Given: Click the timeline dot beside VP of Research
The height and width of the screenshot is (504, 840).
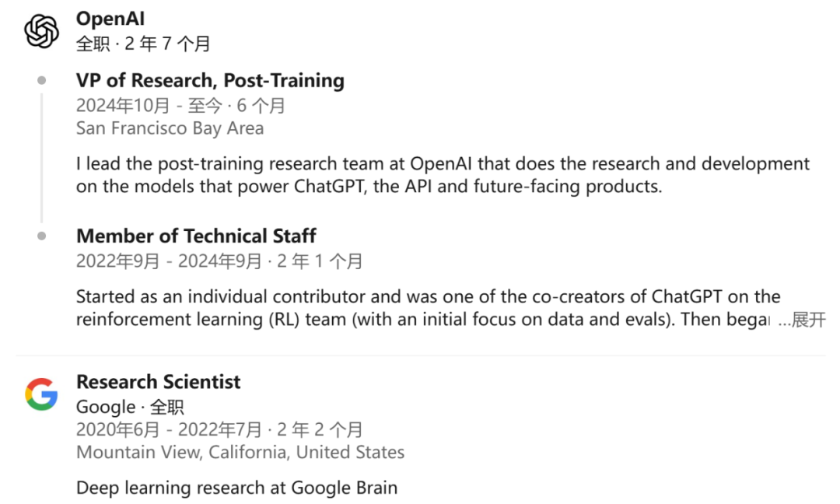Looking at the screenshot, I should 41,80.
